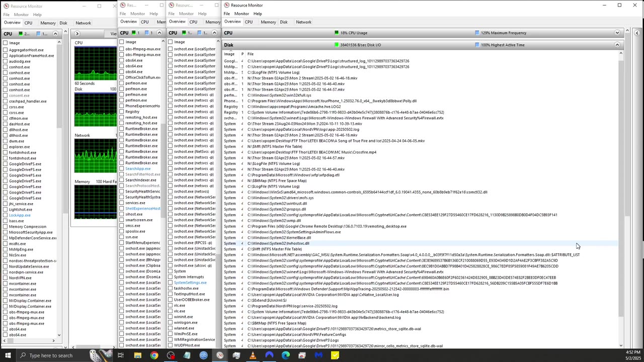Open Task View from the taskbar
The image size is (644, 362).
(121, 355)
